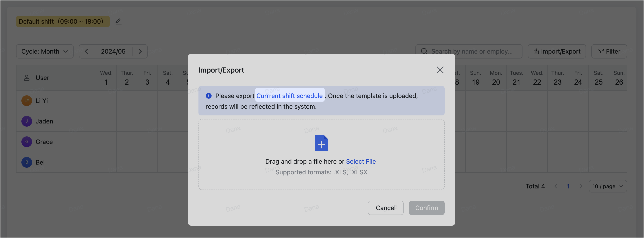Click Bei's blue avatar
Viewport: 644px width, 238px height.
(27, 162)
